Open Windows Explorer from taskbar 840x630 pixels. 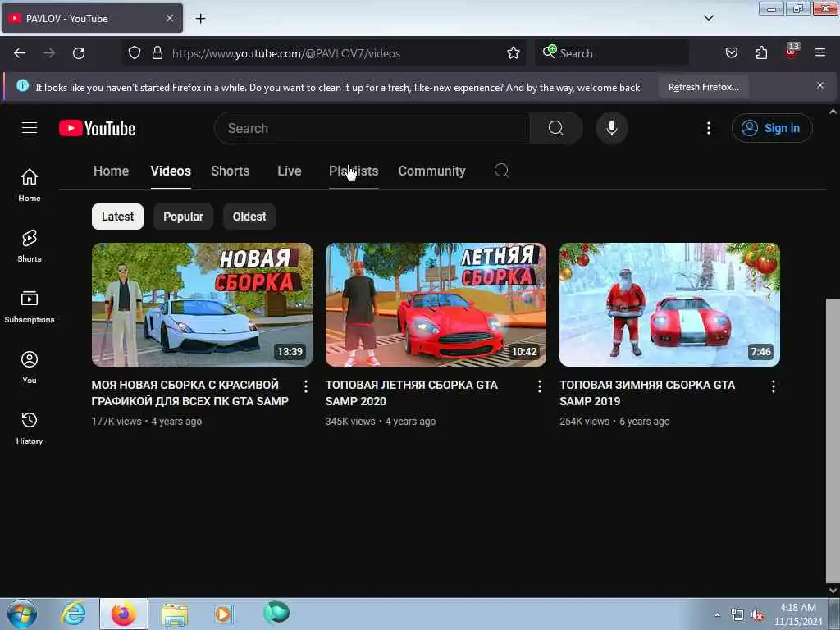pos(175,614)
